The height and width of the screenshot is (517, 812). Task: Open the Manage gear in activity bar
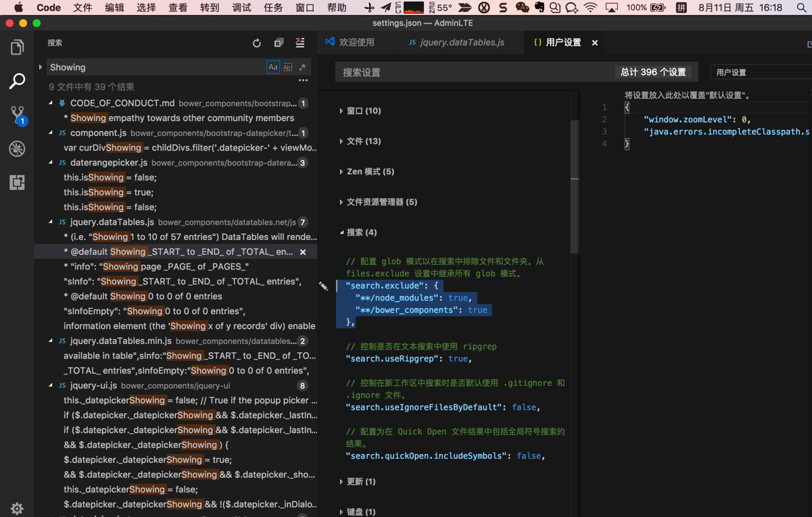17,508
